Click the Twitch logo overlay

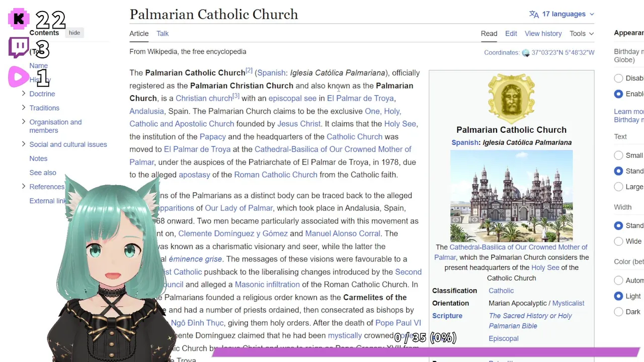pos(19,47)
